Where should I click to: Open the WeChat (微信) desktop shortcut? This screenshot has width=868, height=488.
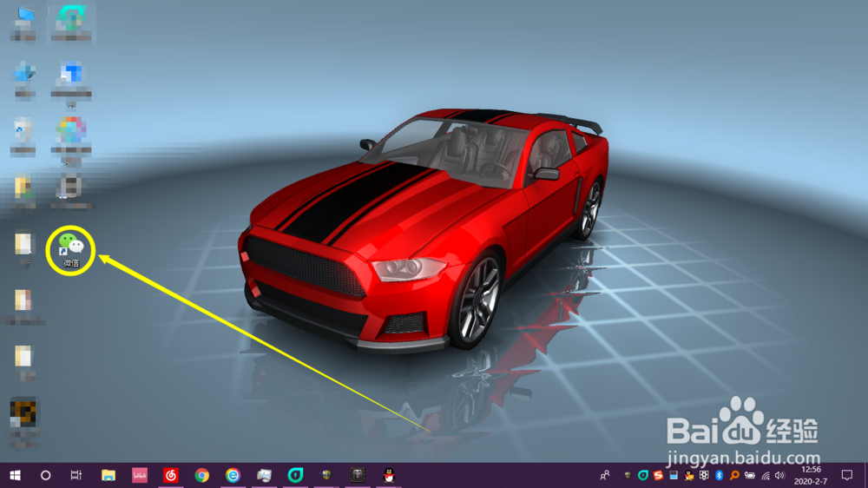pyautogui.click(x=71, y=250)
